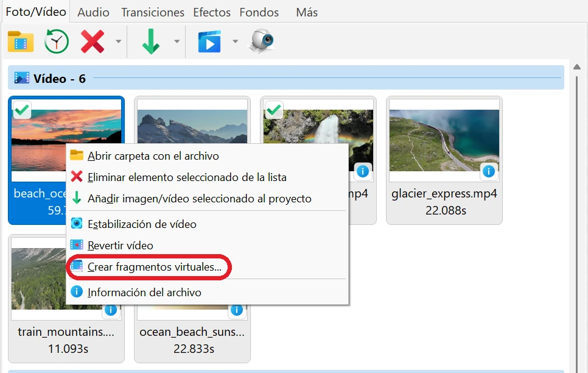Click the 22.833s duration text

(194, 349)
